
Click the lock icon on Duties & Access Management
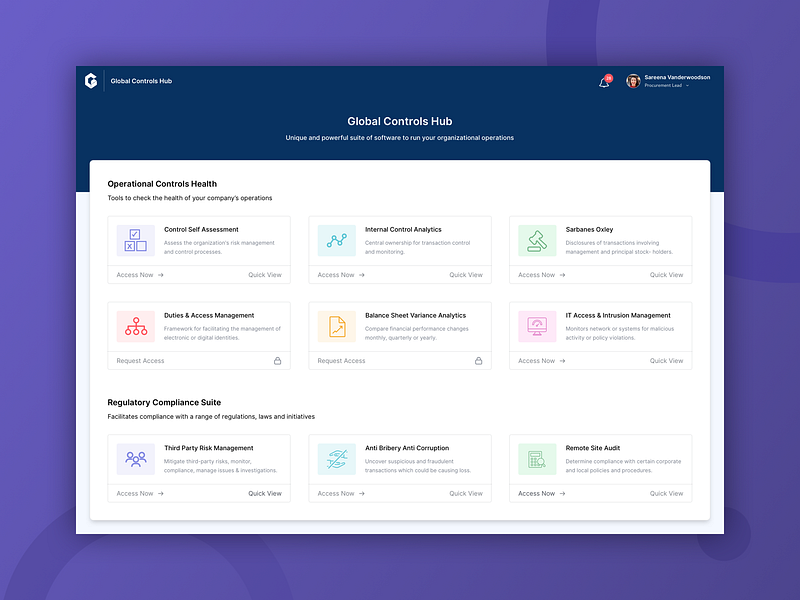[278, 361]
